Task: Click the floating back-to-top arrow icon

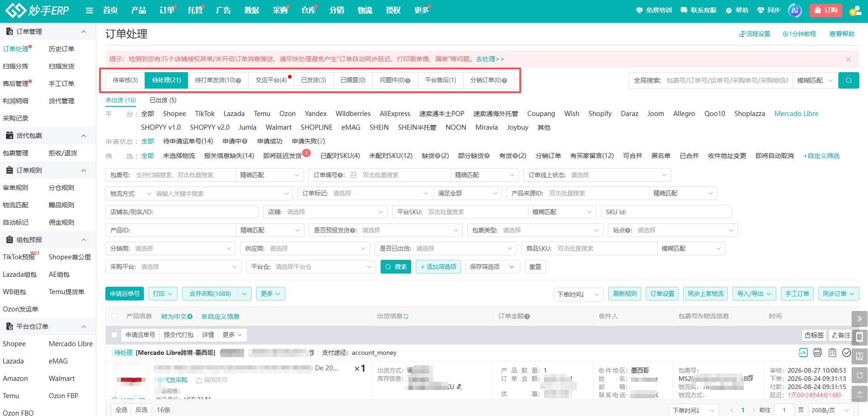Action: tap(859, 394)
